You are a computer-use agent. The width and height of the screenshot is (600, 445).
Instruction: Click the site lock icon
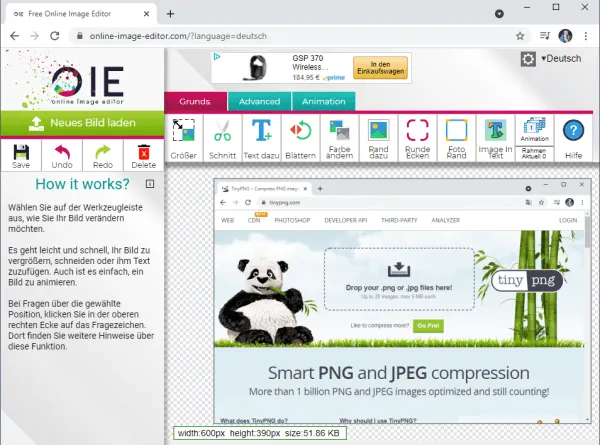click(80, 36)
